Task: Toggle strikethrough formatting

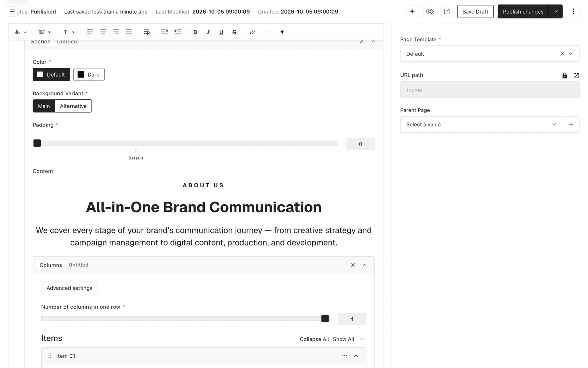Action: point(234,32)
